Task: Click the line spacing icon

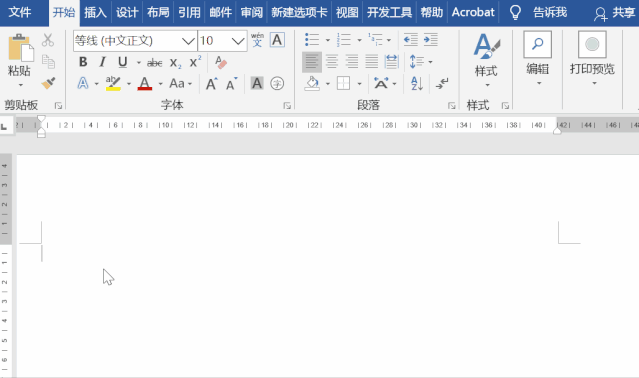Action: (416, 62)
